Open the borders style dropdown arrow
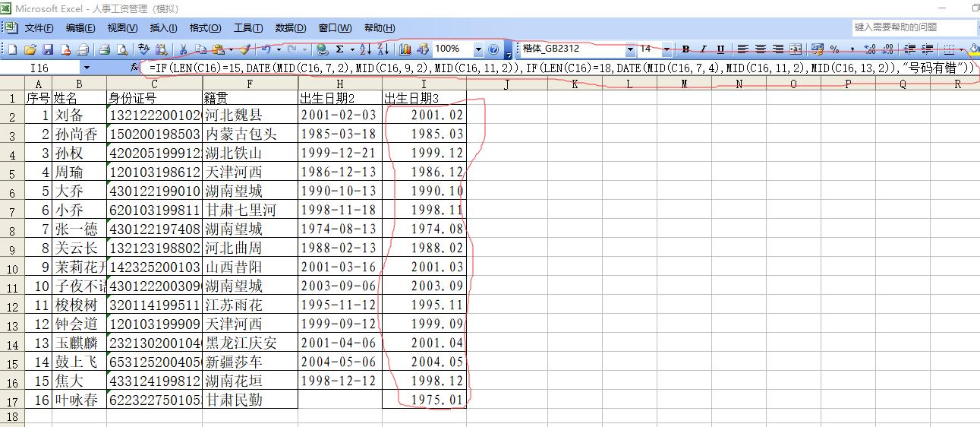980x427 pixels. click(962, 49)
